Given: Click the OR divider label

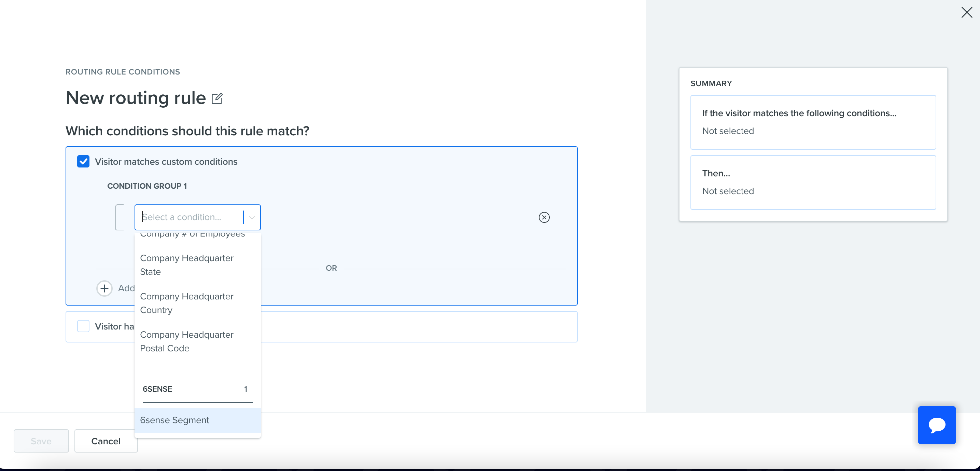Looking at the screenshot, I should pos(331,268).
